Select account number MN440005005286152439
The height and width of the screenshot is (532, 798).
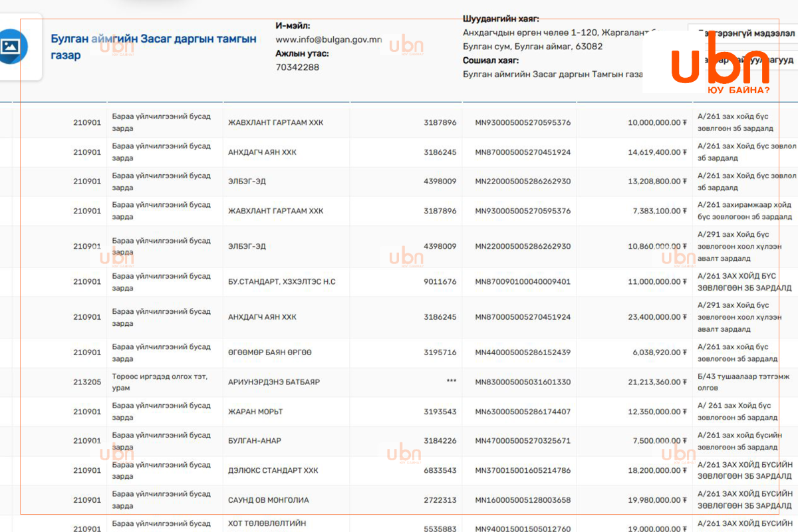coord(523,352)
